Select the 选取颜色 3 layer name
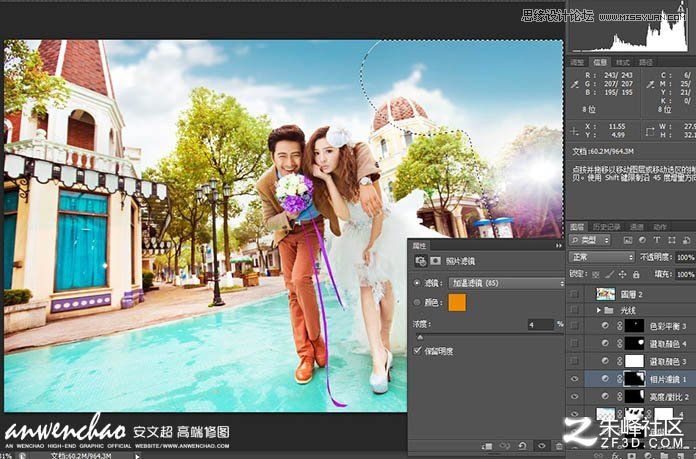The width and height of the screenshot is (696, 459). pos(668,361)
